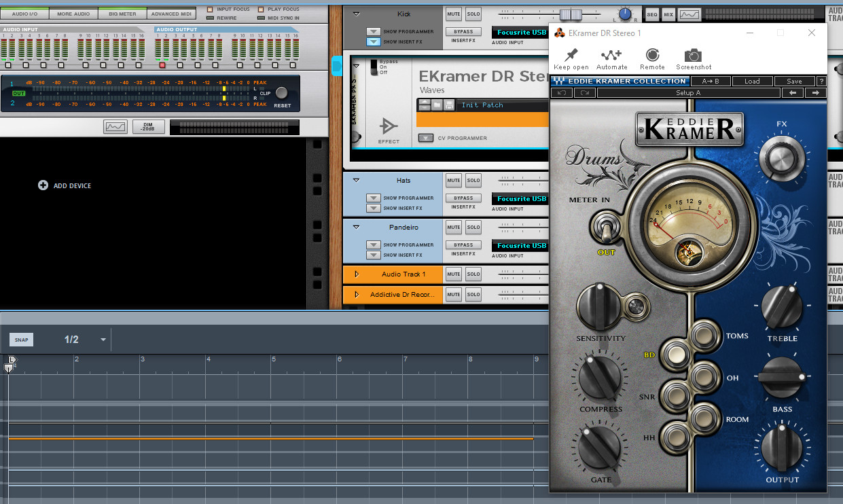Collapse Show Insert FX on the Kick channel

[373, 41]
